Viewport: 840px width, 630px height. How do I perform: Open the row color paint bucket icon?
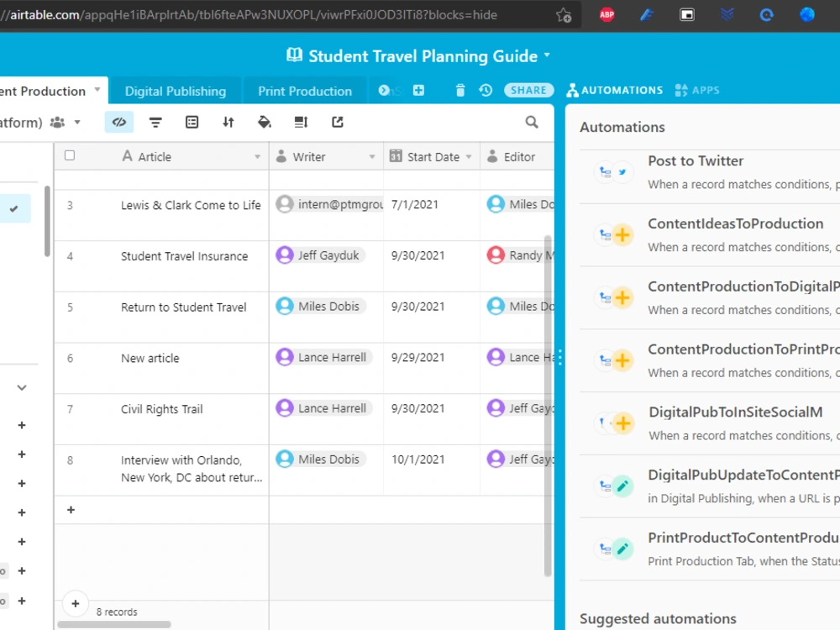pyautogui.click(x=264, y=122)
